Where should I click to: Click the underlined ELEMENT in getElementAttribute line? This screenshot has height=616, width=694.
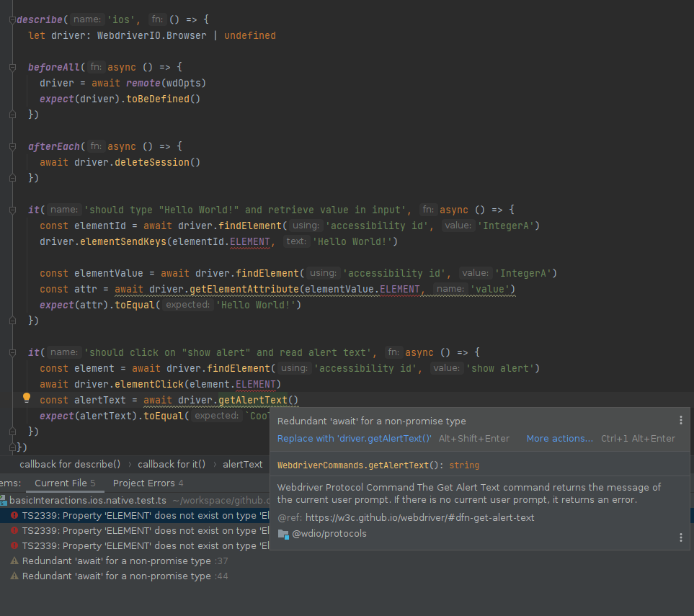(x=400, y=289)
